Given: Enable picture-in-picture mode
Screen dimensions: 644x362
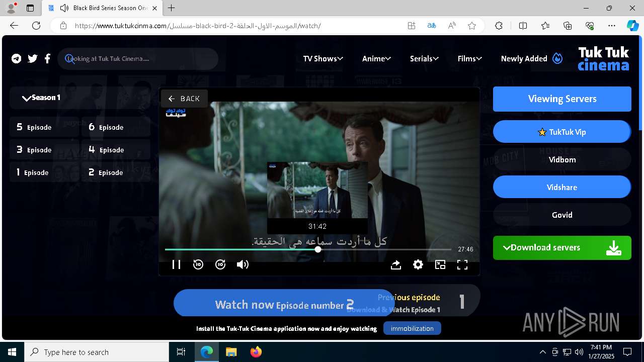Looking at the screenshot, I should click(x=440, y=264).
